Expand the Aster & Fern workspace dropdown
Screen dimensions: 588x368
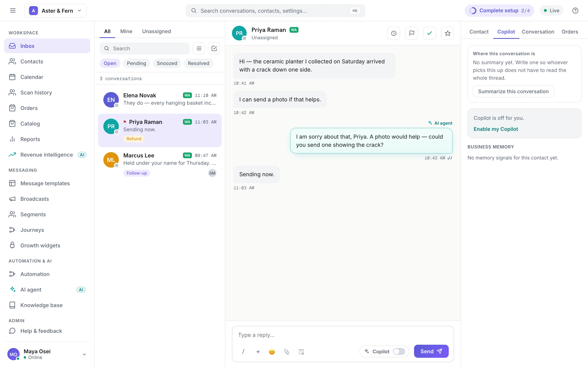(x=55, y=11)
